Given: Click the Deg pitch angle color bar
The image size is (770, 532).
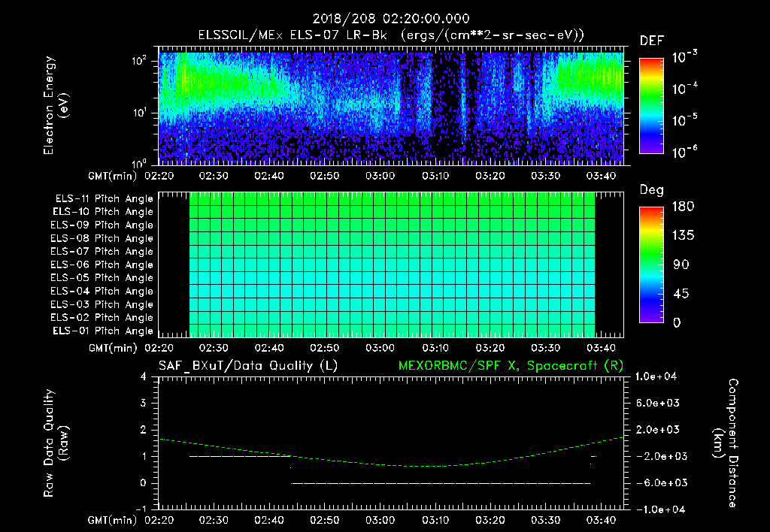Looking at the screenshot, I should tap(651, 264).
